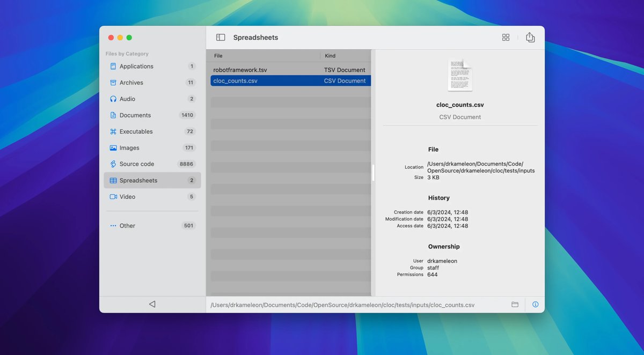Switch to grid view icon
This screenshot has height=355, width=644.
tap(506, 38)
